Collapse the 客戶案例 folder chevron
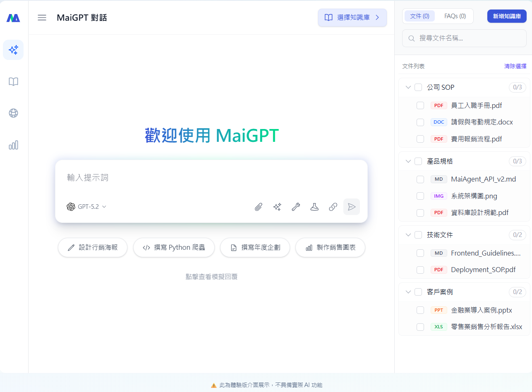This screenshot has width=532, height=392. click(x=408, y=292)
